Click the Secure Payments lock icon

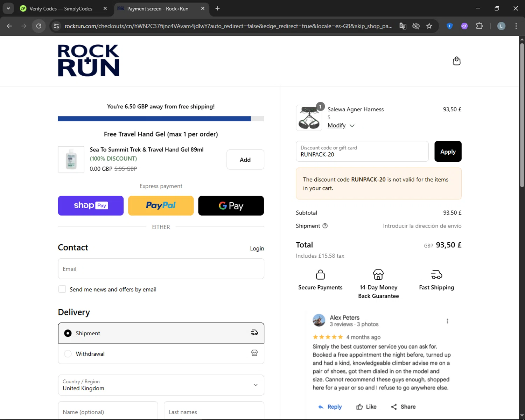[320, 274]
